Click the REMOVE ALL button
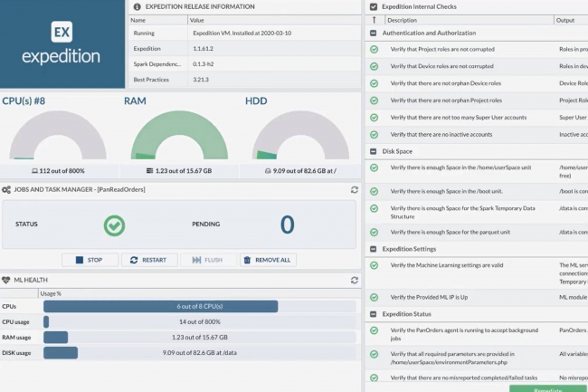 pyautogui.click(x=268, y=260)
